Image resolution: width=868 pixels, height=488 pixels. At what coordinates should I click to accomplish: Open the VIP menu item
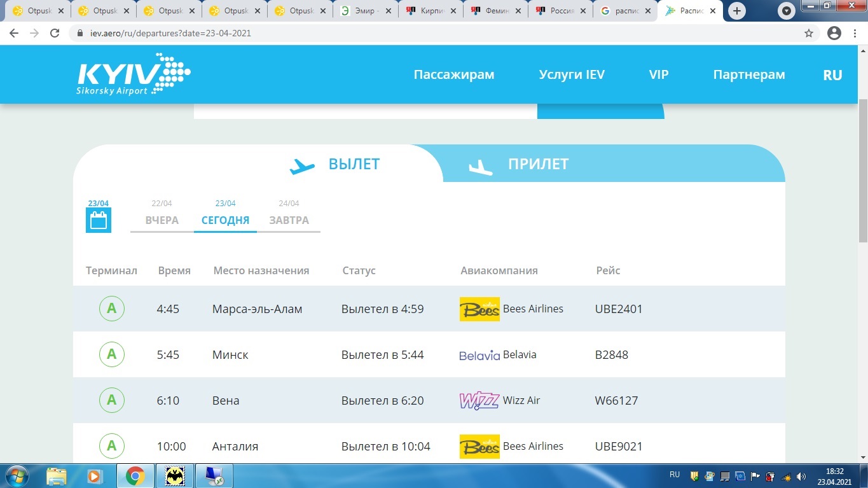click(659, 74)
